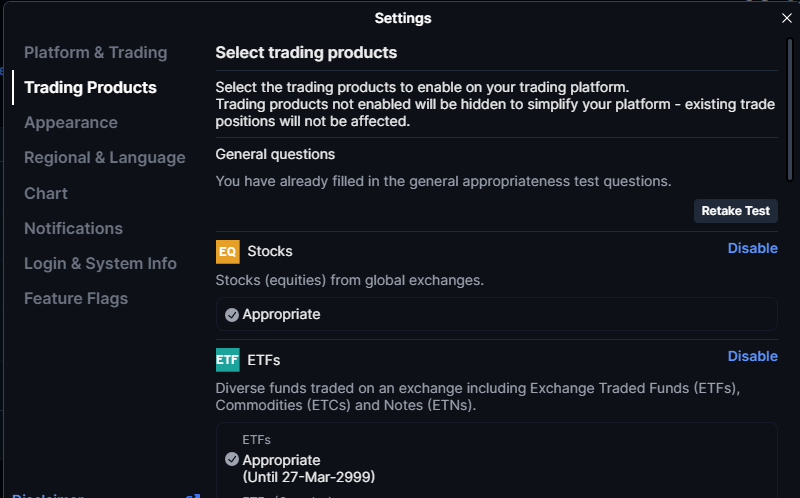The width and height of the screenshot is (800, 498).
Task: Select the Trading Products section
Action: pos(90,88)
